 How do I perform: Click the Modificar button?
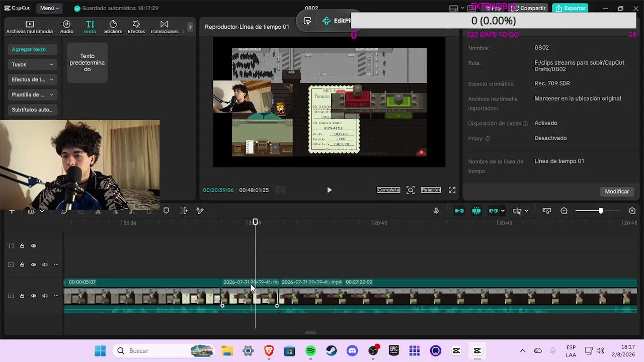pyautogui.click(x=617, y=192)
